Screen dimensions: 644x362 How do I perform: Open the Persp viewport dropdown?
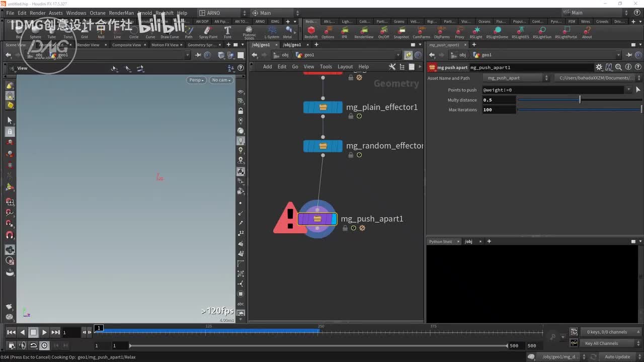click(x=196, y=80)
